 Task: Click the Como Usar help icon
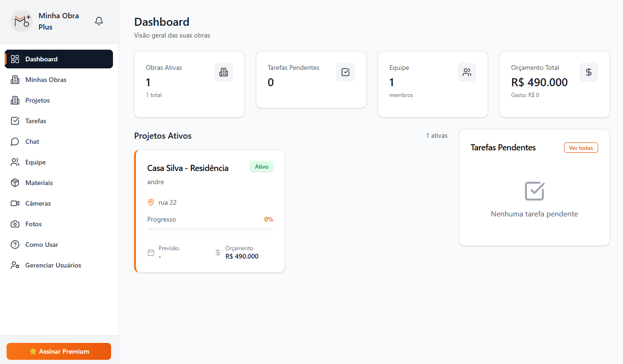15,245
